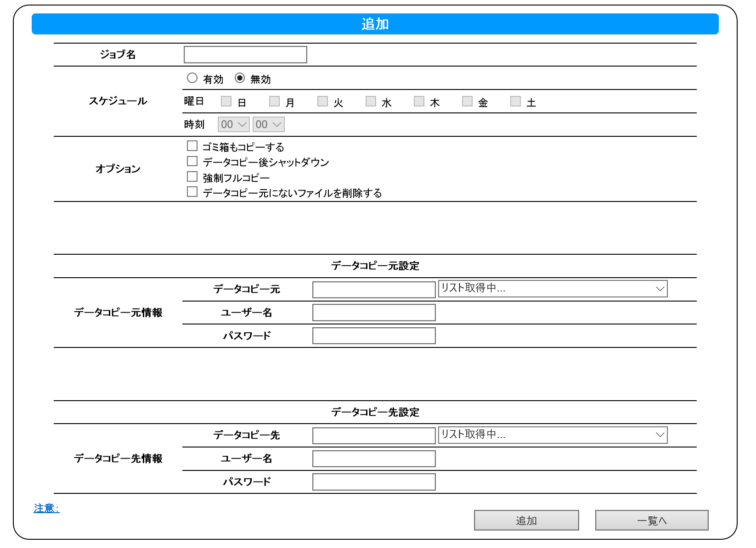
Task: Open the 注意 link
Action: tap(46, 509)
